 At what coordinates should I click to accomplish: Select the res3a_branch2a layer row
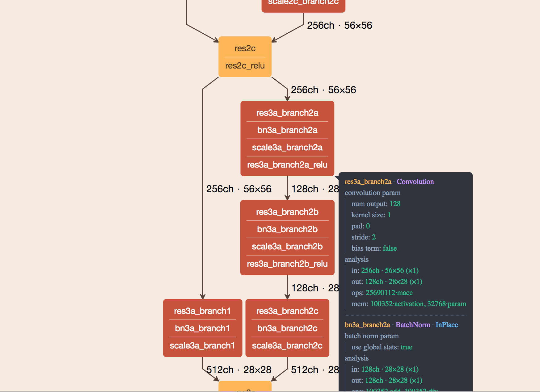point(287,113)
